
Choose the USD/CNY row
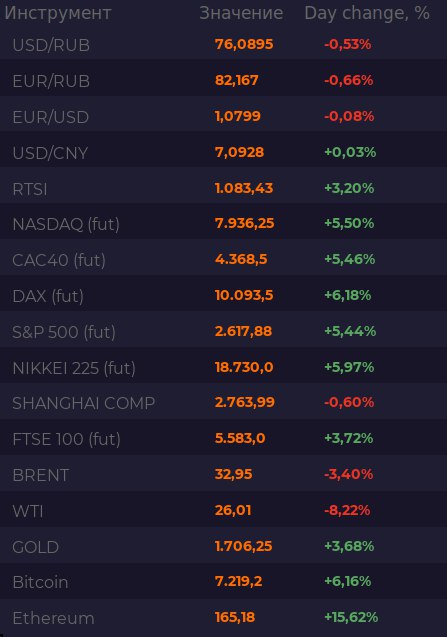coord(224,153)
